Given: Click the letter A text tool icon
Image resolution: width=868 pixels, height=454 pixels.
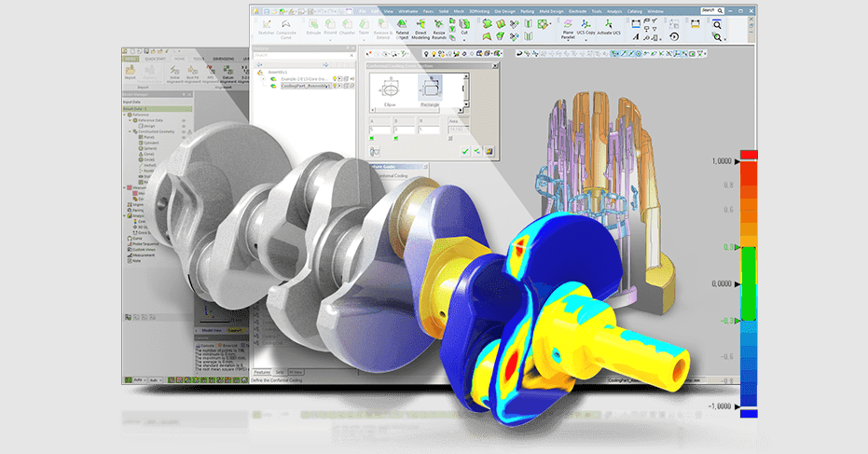Looking at the screenshot, I should point(636,37).
